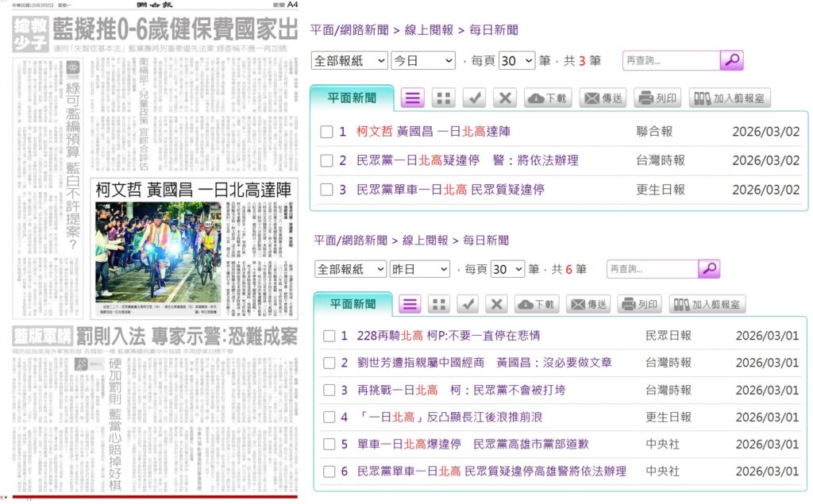This screenshot has height=504, width=813.
Task: Click the X deselect icon in 昨日 toolbar
Action: tap(496, 305)
